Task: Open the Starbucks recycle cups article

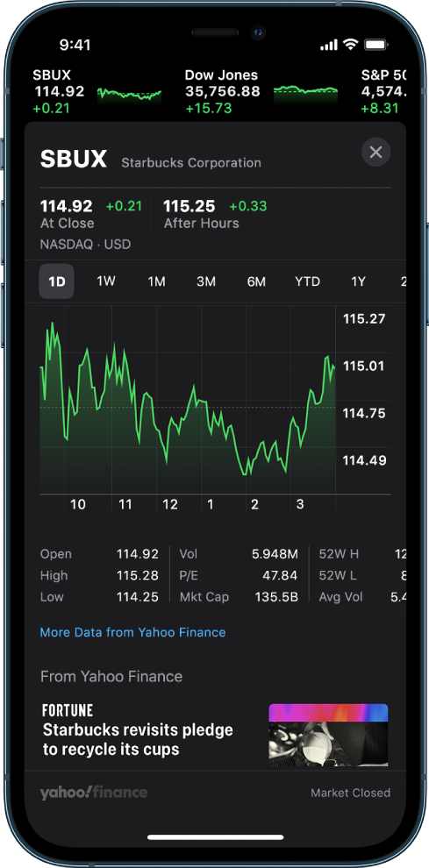Action: pos(215,734)
